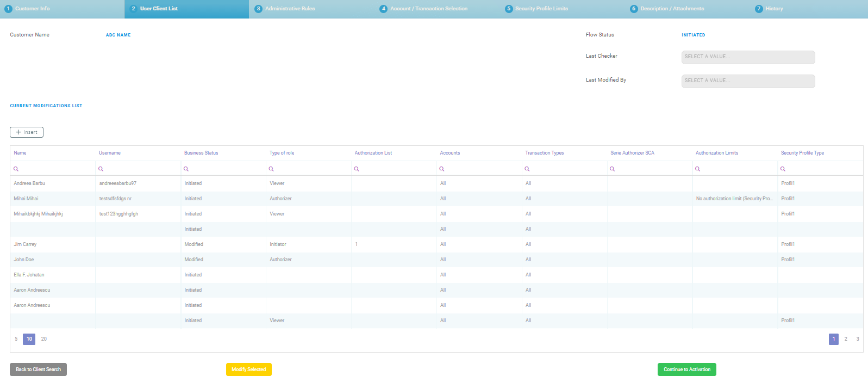Click search icon in Username column filter
The image size is (868, 382).
point(101,169)
